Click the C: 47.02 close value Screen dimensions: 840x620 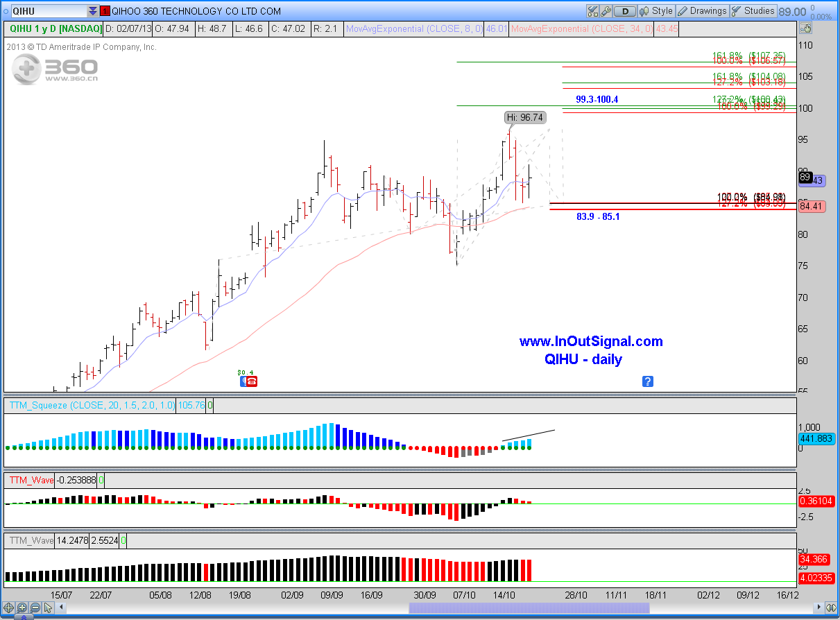[x=289, y=28]
